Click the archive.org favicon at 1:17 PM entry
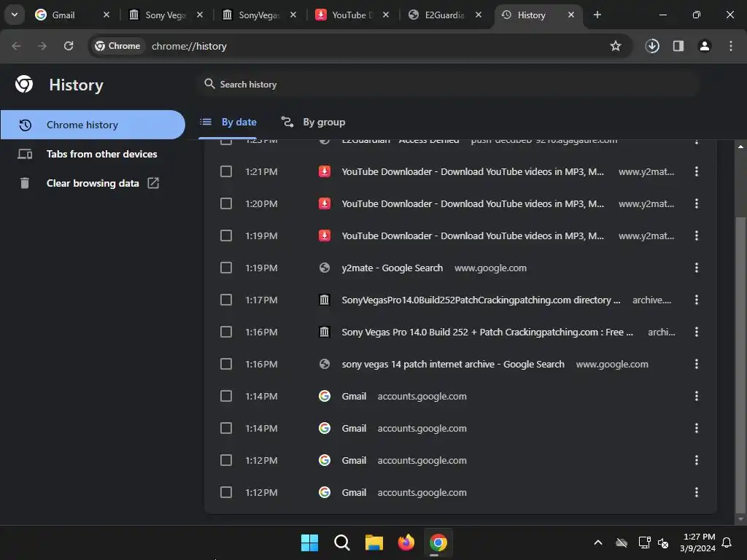 pos(325,300)
